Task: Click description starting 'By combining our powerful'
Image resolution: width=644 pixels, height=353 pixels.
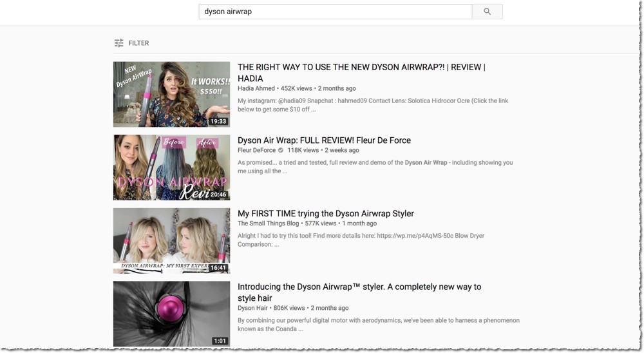Action: 378,324
